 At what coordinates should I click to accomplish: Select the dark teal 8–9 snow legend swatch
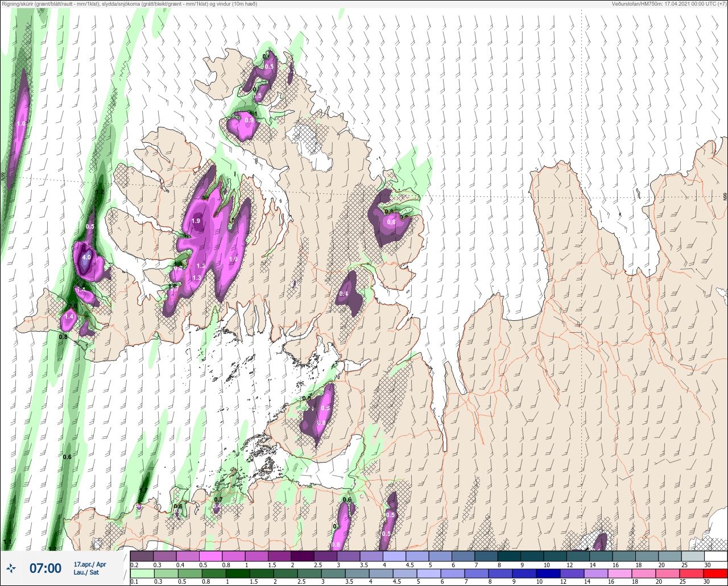coord(509,556)
